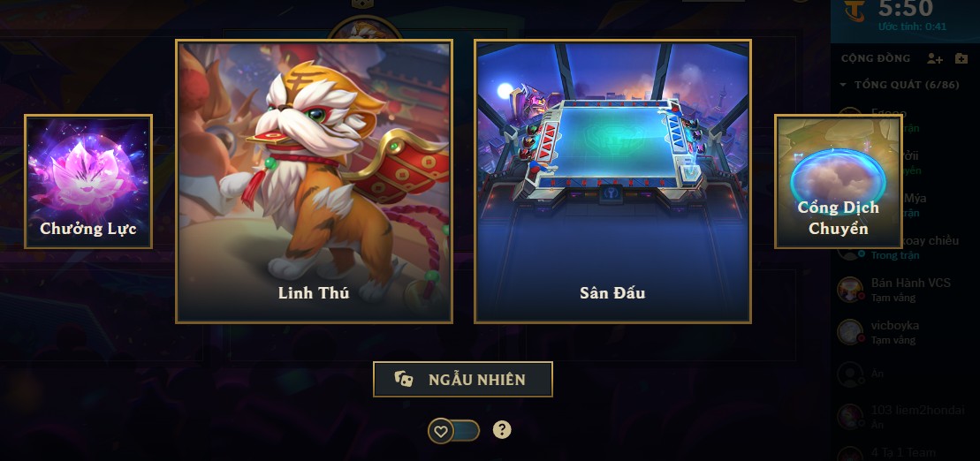
Task: Click the Ngẫu Nhiên random button
Action: tap(462, 379)
